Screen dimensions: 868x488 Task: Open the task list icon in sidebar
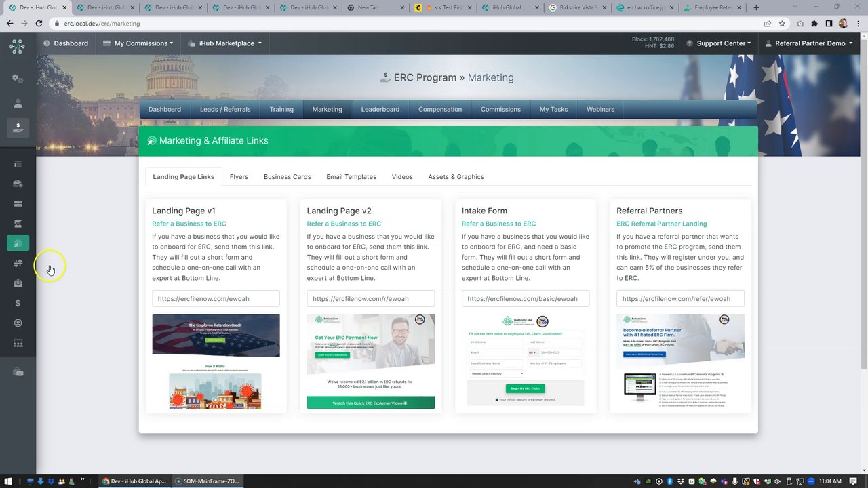point(18,163)
